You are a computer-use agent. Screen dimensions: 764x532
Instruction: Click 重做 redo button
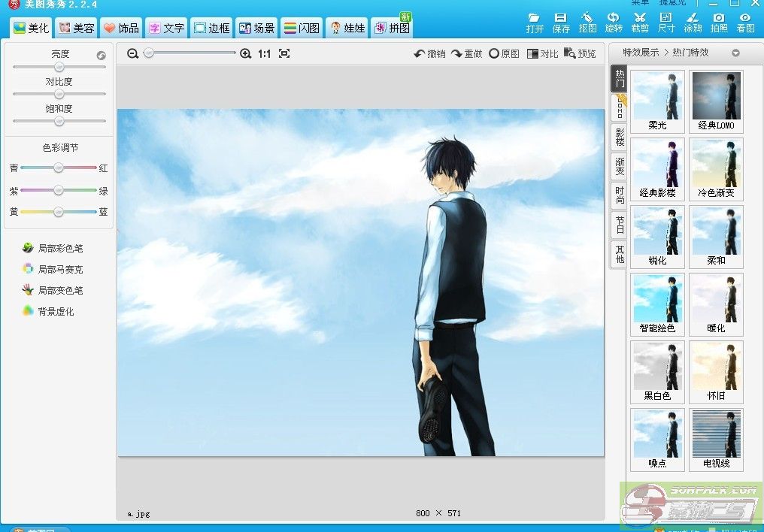[466, 53]
